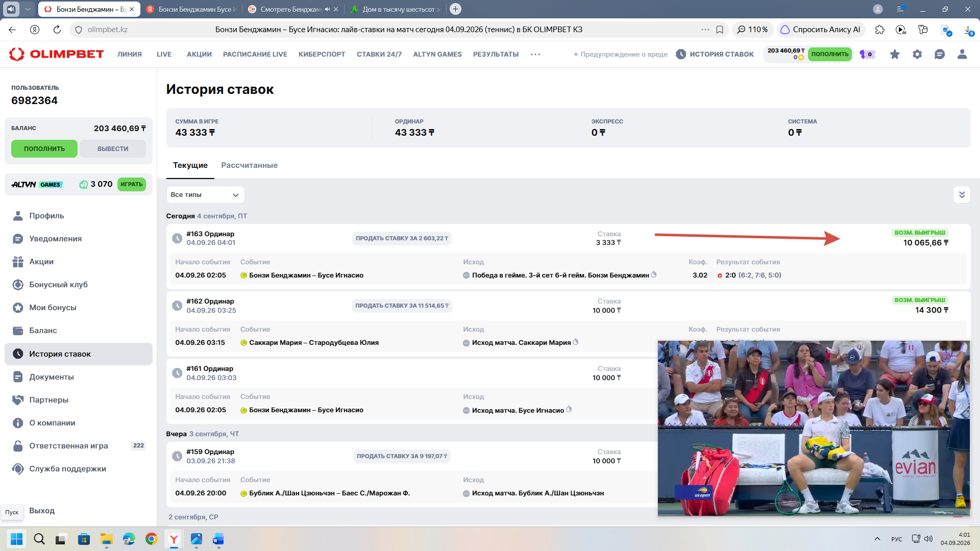Click the clock icon of bet #161
980x551 pixels.
pyautogui.click(x=177, y=373)
